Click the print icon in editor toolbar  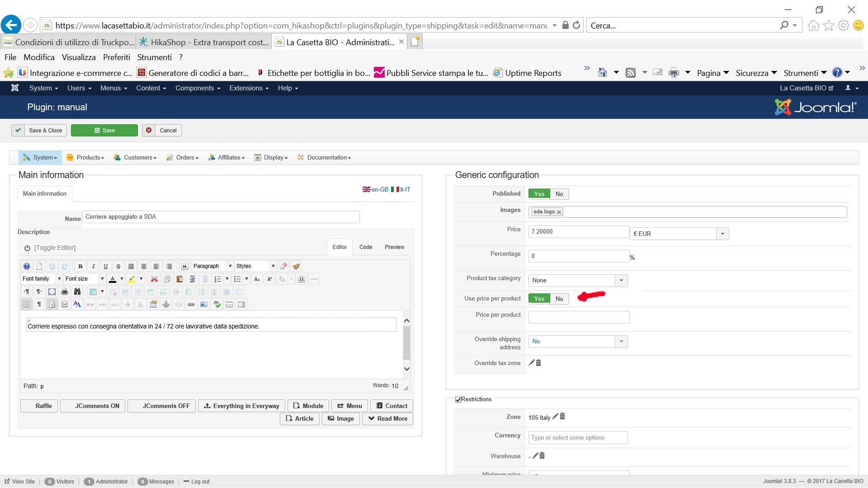click(65, 291)
